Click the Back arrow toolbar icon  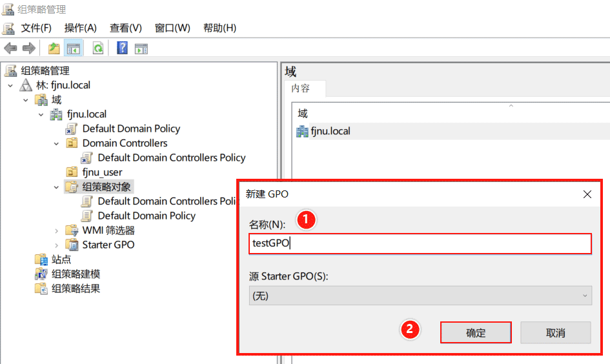point(10,48)
